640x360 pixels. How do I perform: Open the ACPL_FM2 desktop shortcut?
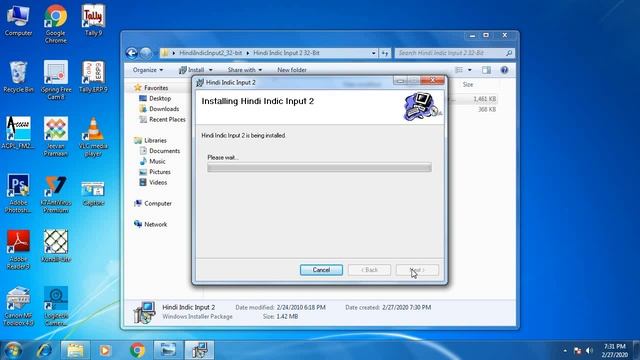pyautogui.click(x=18, y=134)
